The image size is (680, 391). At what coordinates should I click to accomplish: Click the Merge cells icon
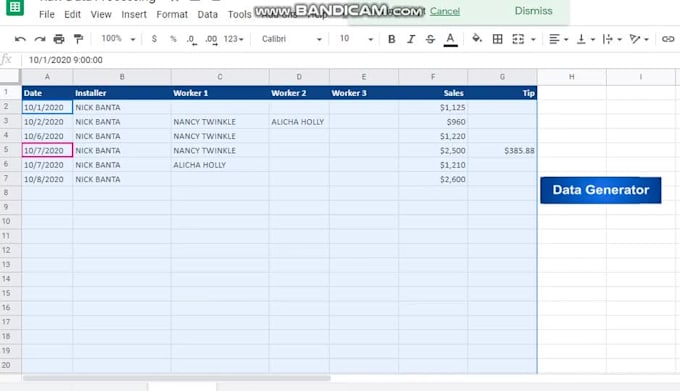(x=518, y=39)
